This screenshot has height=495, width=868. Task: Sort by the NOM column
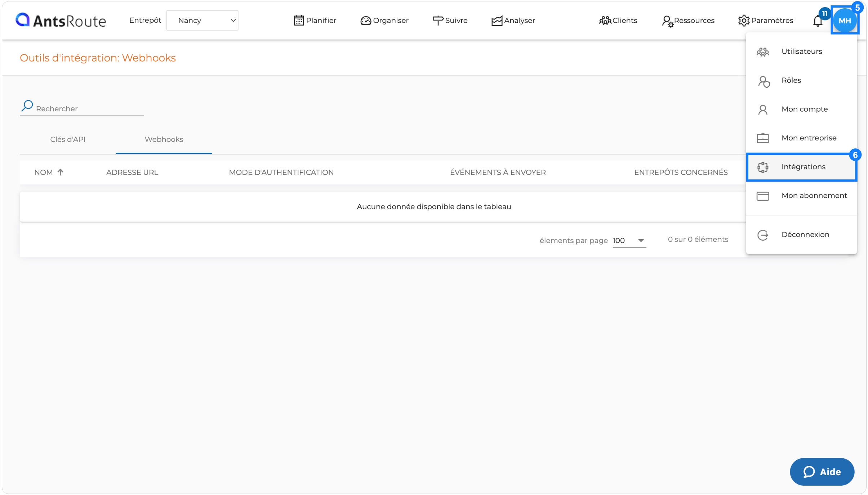point(44,172)
